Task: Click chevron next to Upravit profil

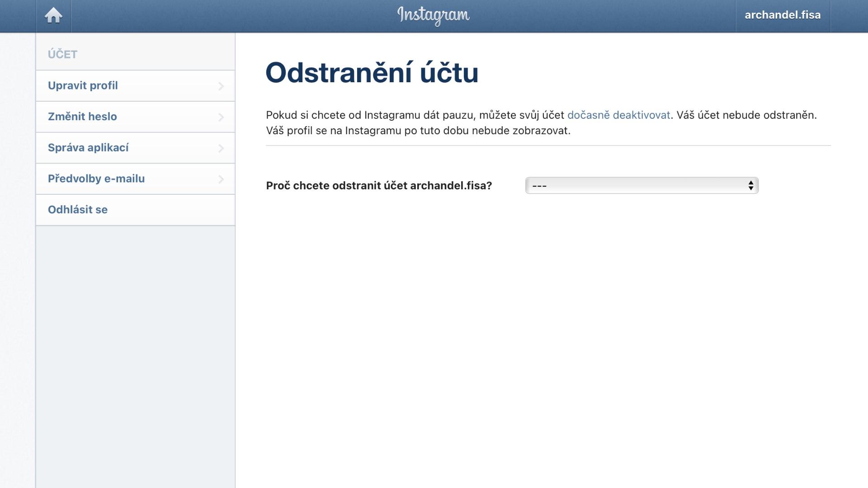Action: coord(221,86)
